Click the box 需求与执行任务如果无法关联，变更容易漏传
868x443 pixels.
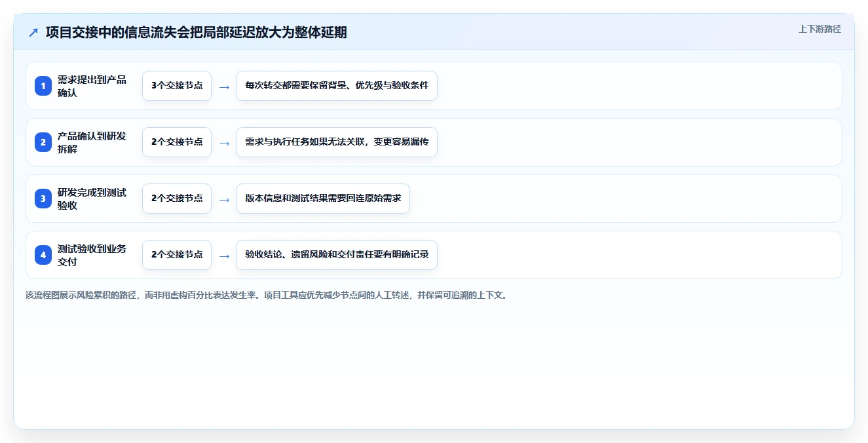pos(337,142)
